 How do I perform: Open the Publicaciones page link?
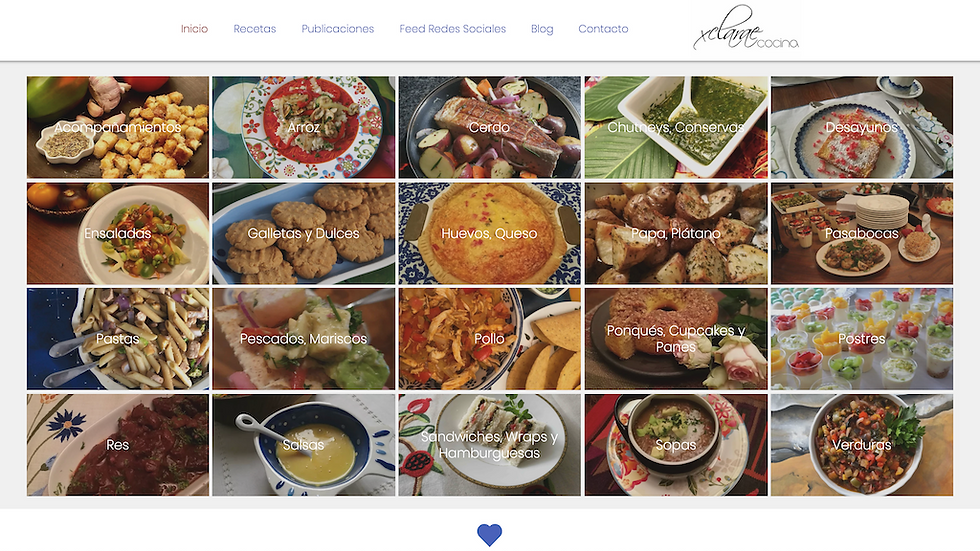click(x=338, y=29)
